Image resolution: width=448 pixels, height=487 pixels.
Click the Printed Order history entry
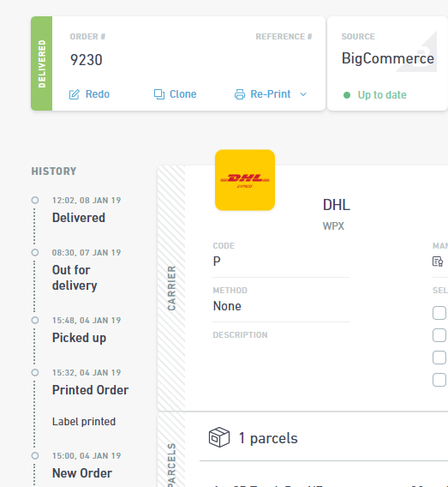point(90,390)
